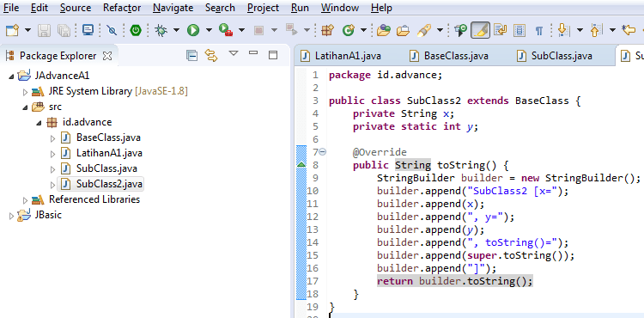The width and height of the screenshot is (644, 318).
Task: Open the File menu
Action: 11,8
